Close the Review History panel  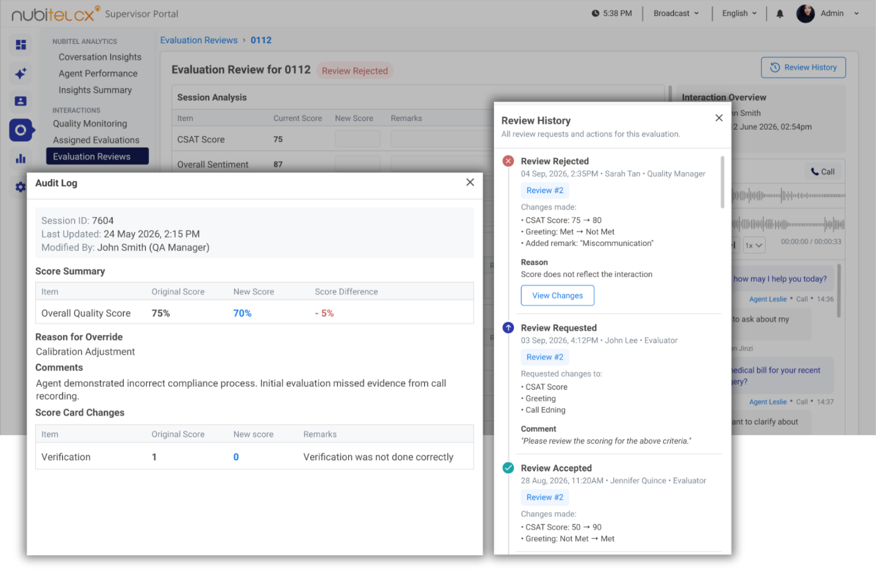tap(719, 118)
